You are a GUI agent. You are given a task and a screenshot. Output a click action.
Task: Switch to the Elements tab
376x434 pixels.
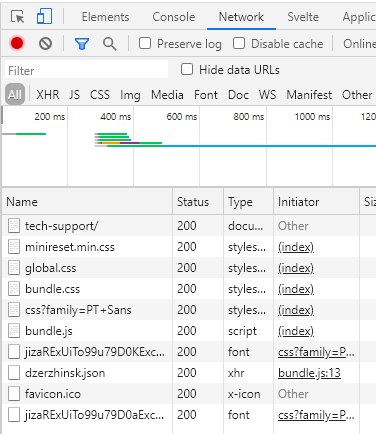105,17
